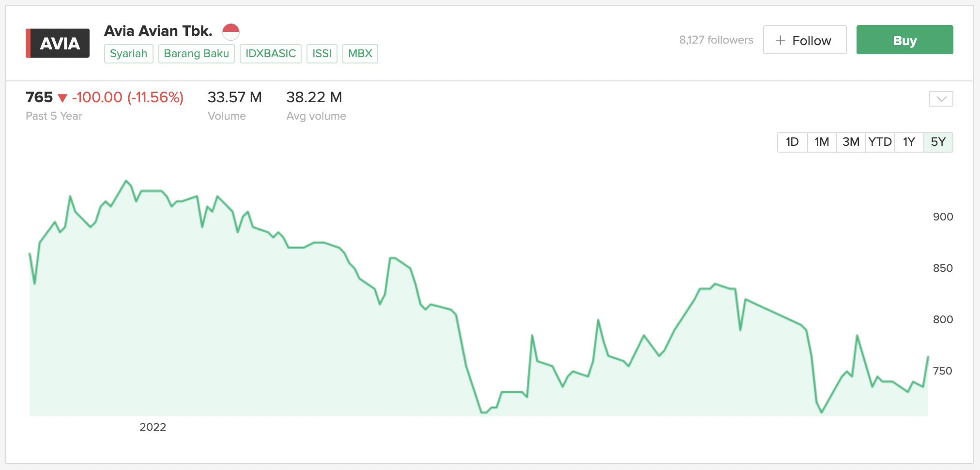
Task: Click the -100.00 (-11.56%) change value
Action: [128, 97]
